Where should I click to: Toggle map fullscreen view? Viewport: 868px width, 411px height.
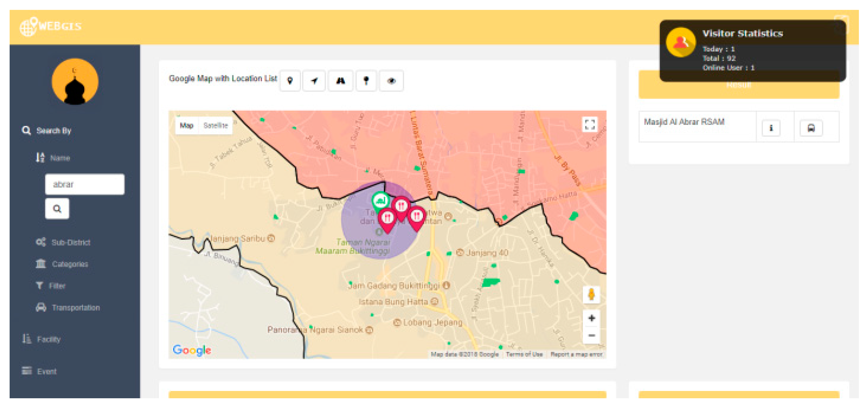pos(590,125)
